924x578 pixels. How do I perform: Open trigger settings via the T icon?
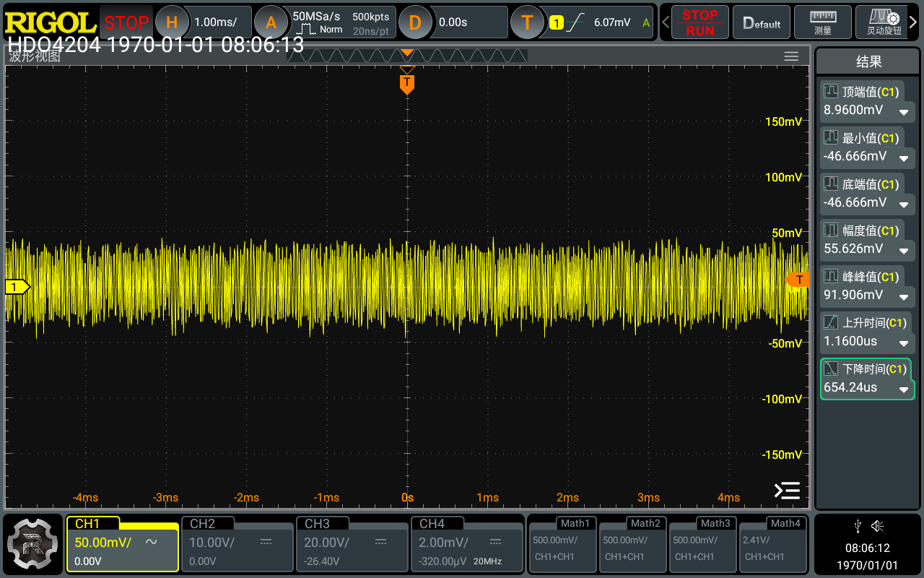527,22
